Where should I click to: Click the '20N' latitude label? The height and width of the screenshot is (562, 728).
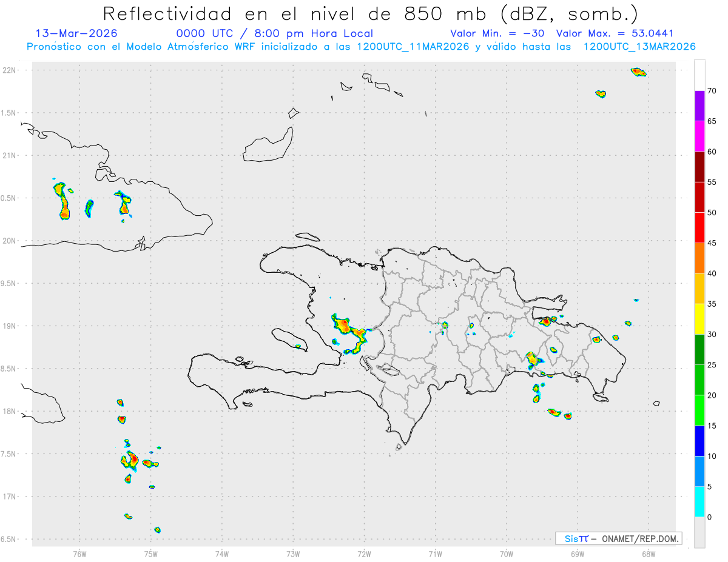pyautogui.click(x=10, y=241)
